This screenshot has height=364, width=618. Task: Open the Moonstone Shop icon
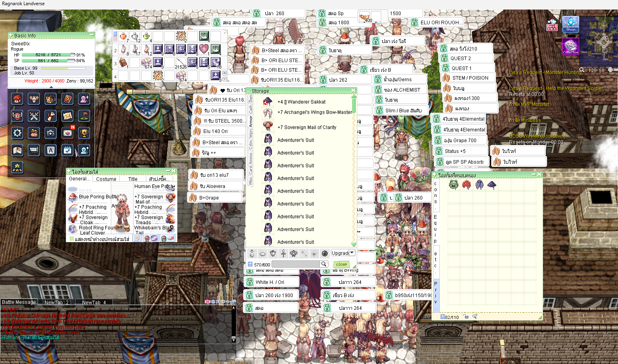point(571,25)
